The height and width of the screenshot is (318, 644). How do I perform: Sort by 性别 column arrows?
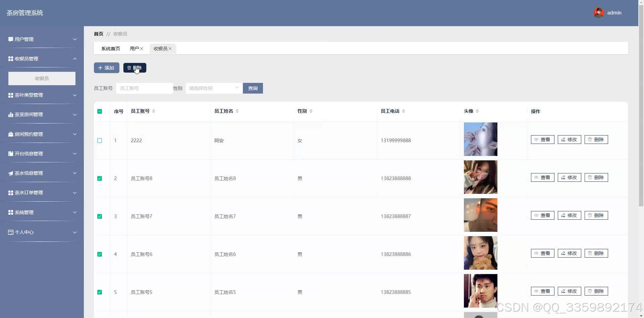point(311,111)
